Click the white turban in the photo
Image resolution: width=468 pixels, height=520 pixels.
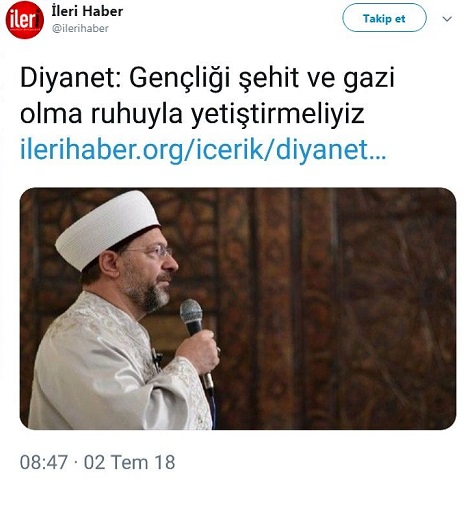point(107,228)
